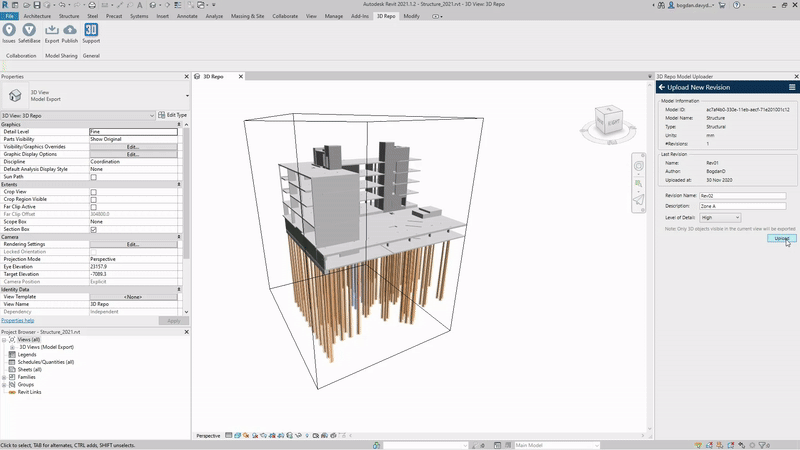Click Edit for Visibility/Graphics Overrides
Viewport: 800px width, 450px height.
pyautogui.click(x=133, y=147)
